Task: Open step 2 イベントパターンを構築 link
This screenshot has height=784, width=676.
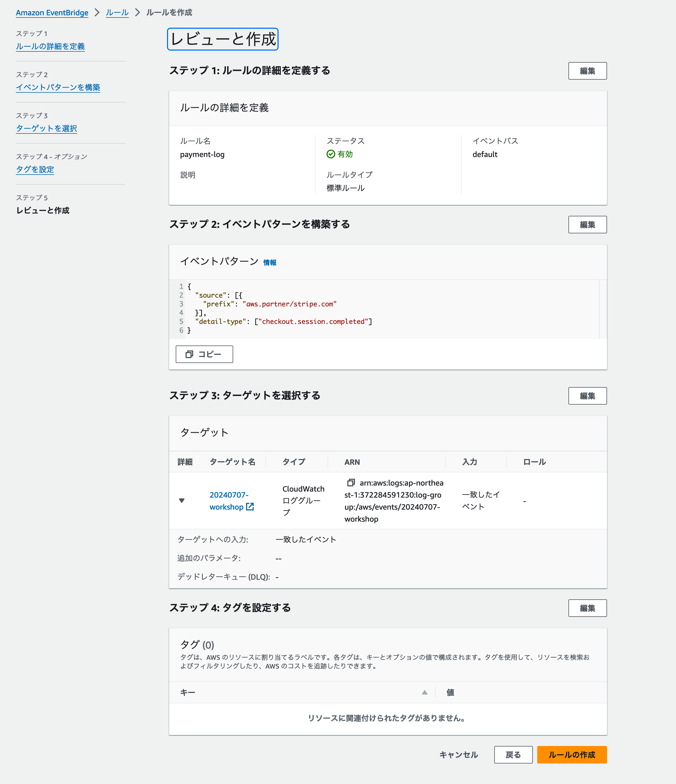Action: (x=58, y=87)
